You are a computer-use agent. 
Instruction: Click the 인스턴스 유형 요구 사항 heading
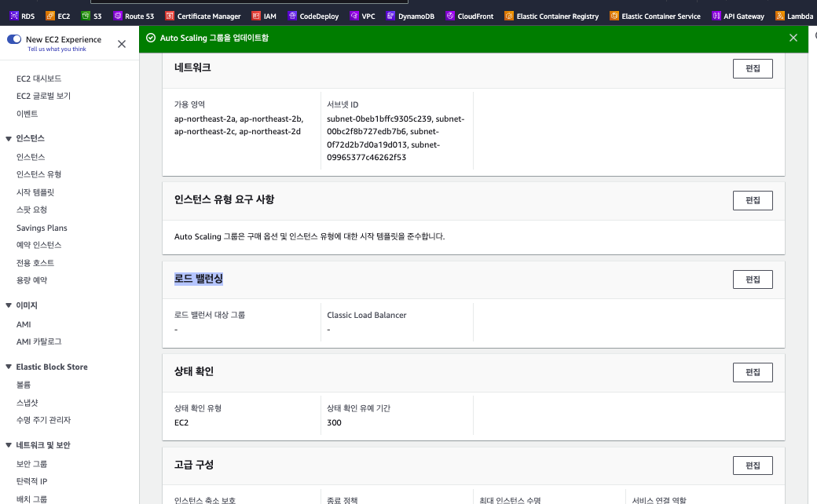[x=224, y=199]
